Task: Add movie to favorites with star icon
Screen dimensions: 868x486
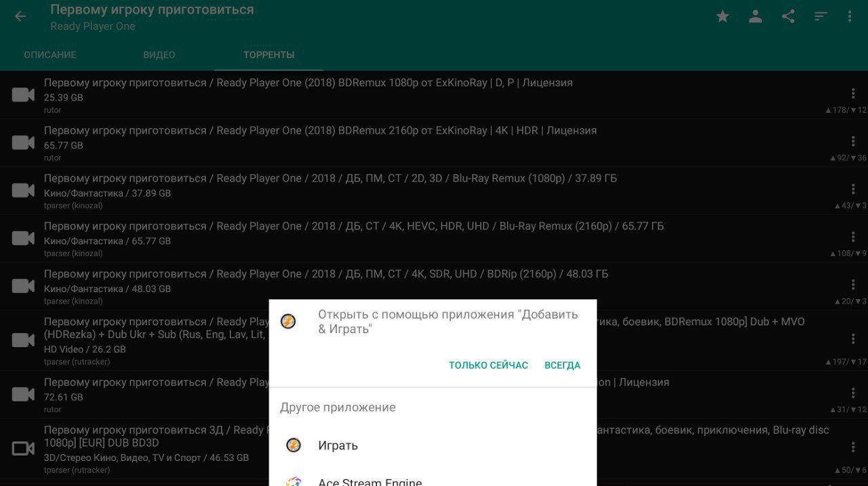Action: (723, 17)
